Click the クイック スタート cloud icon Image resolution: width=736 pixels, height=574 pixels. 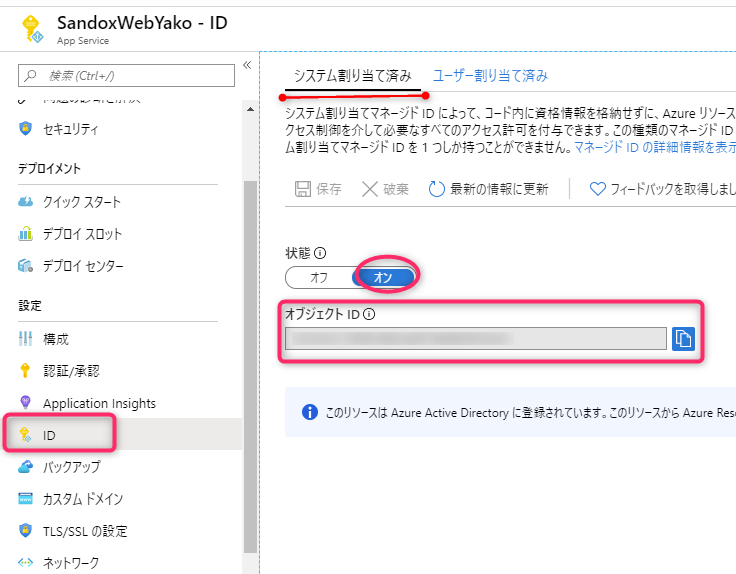click(x=25, y=202)
